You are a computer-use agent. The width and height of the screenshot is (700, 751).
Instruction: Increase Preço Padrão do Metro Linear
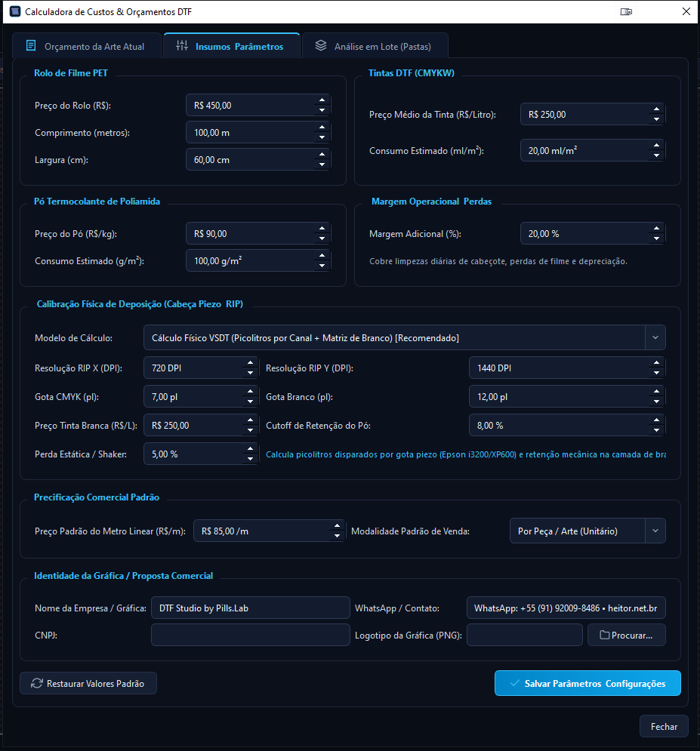[338, 526]
